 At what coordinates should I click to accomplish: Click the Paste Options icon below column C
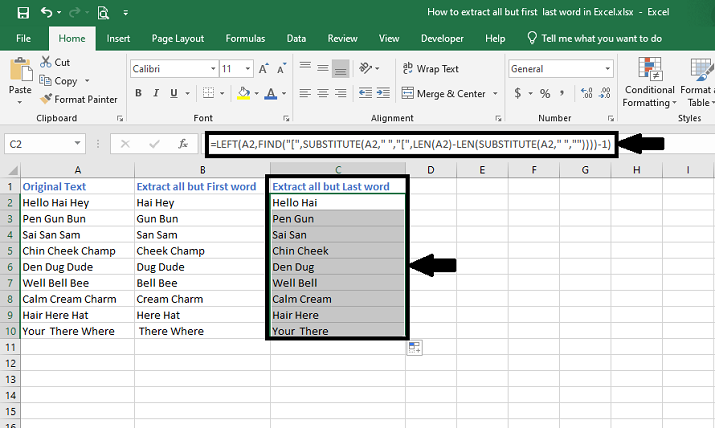[x=415, y=347]
